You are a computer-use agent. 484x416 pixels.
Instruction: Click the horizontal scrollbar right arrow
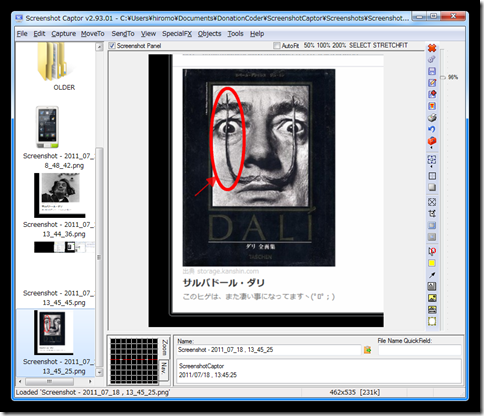(90, 381)
